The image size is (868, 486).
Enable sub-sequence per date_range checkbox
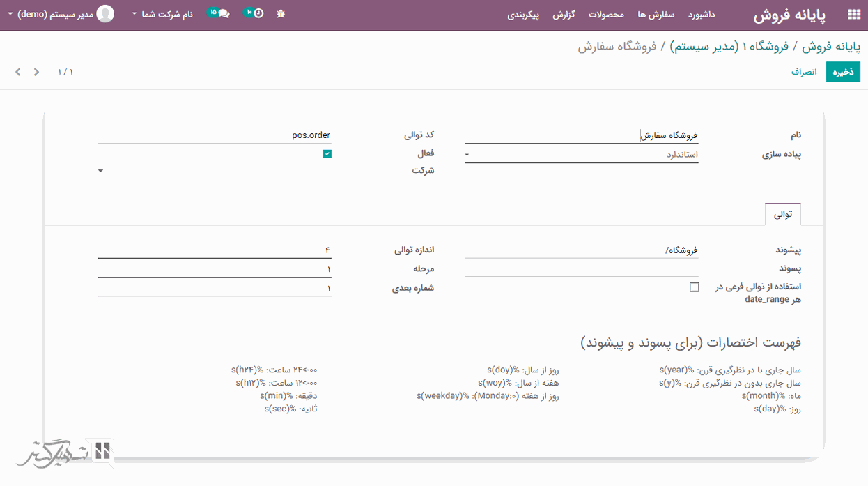click(694, 287)
